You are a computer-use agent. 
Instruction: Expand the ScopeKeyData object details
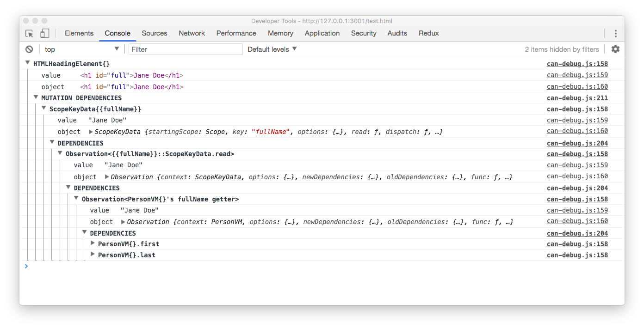point(91,132)
